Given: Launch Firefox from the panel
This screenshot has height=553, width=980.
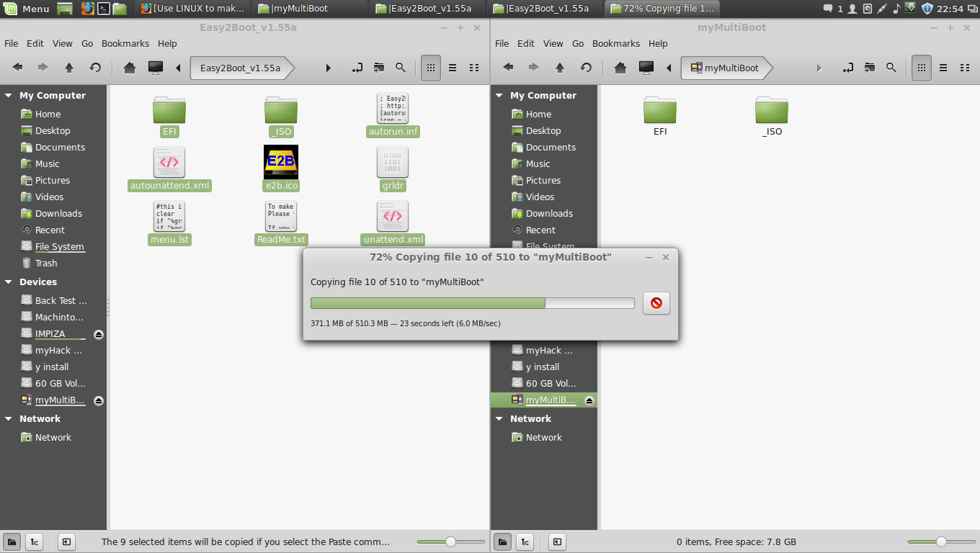Looking at the screenshot, I should (x=87, y=9).
